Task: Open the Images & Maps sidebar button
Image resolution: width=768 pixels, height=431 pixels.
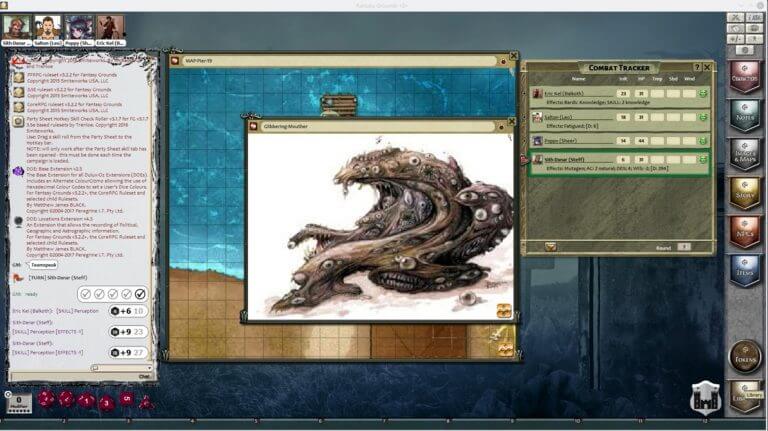Action: point(744,154)
